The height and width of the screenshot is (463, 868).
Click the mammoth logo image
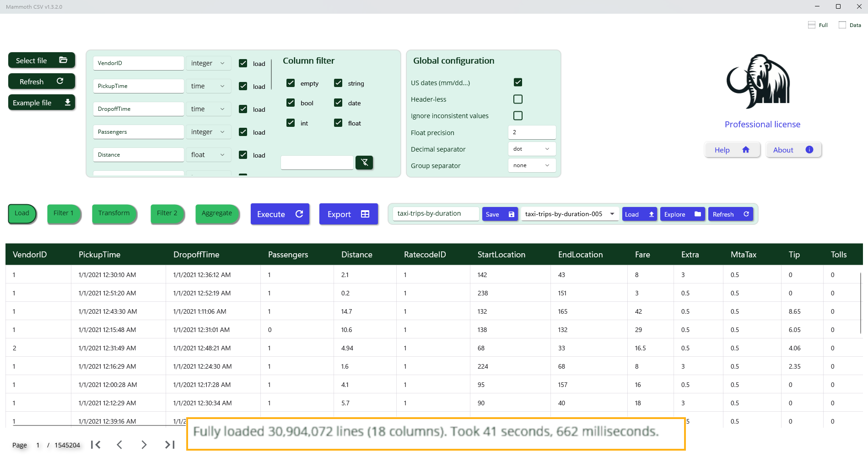(759, 82)
